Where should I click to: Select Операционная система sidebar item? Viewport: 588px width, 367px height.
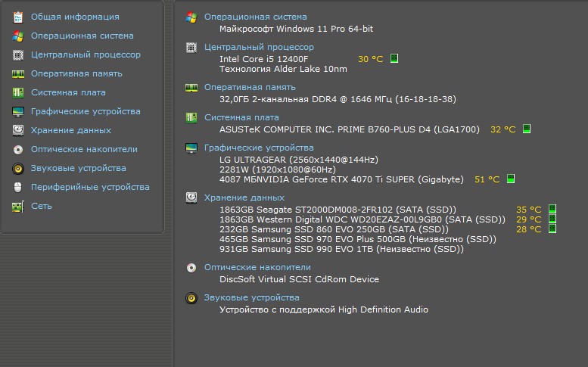pyautogui.click(x=82, y=36)
